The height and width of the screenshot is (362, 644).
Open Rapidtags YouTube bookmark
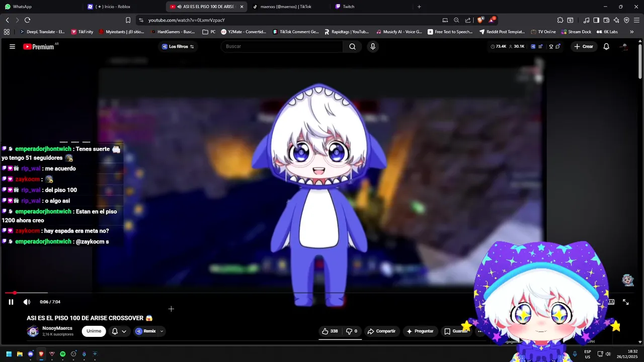coord(347,32)
